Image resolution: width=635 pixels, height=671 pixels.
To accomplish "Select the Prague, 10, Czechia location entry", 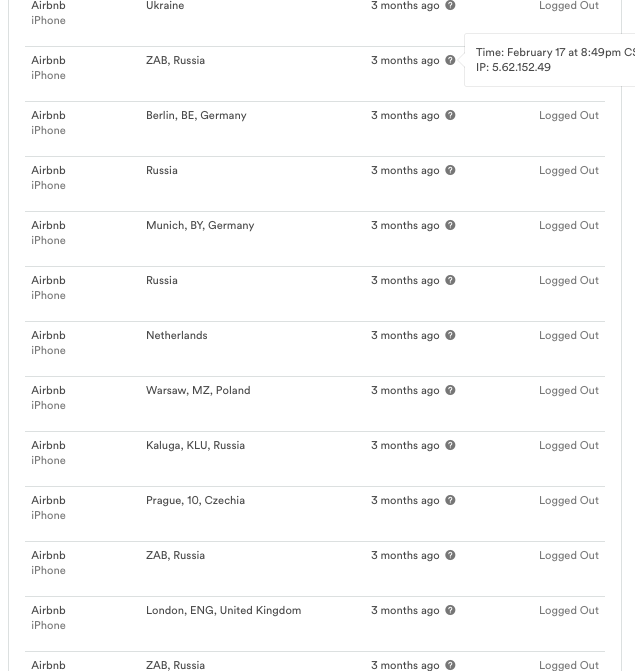I will click(195, 501).
